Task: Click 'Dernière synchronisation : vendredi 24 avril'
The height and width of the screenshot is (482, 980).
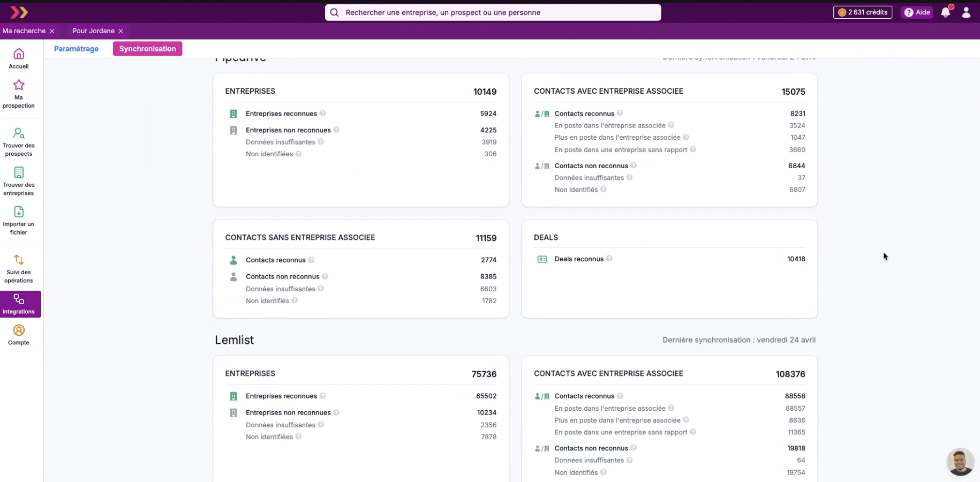Action: 739,340
